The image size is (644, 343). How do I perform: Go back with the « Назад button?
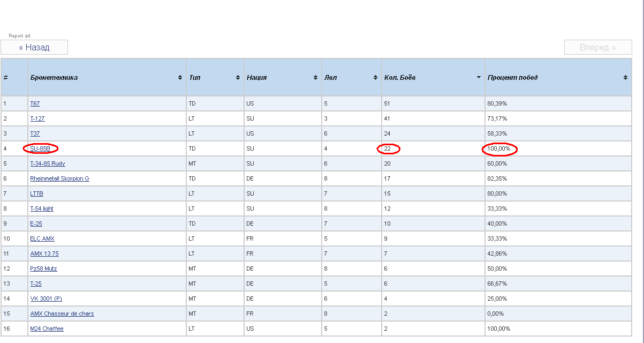[x=34, y=47]
